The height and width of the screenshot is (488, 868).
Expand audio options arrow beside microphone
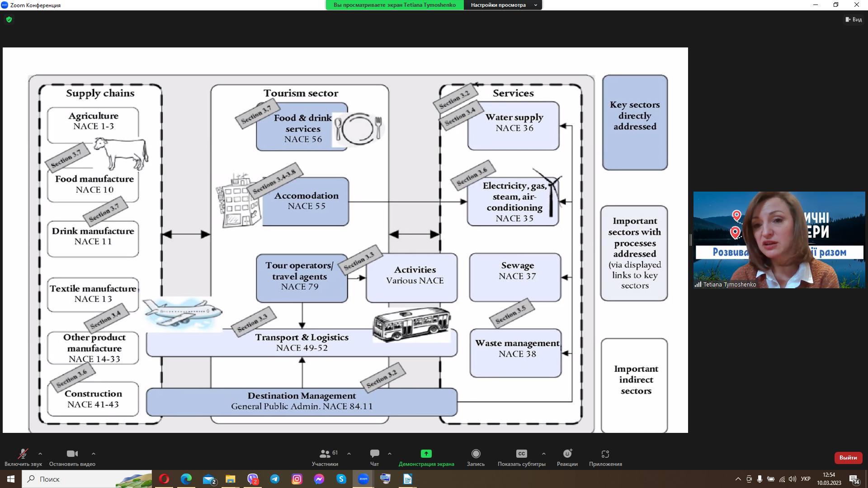point(40,454)
